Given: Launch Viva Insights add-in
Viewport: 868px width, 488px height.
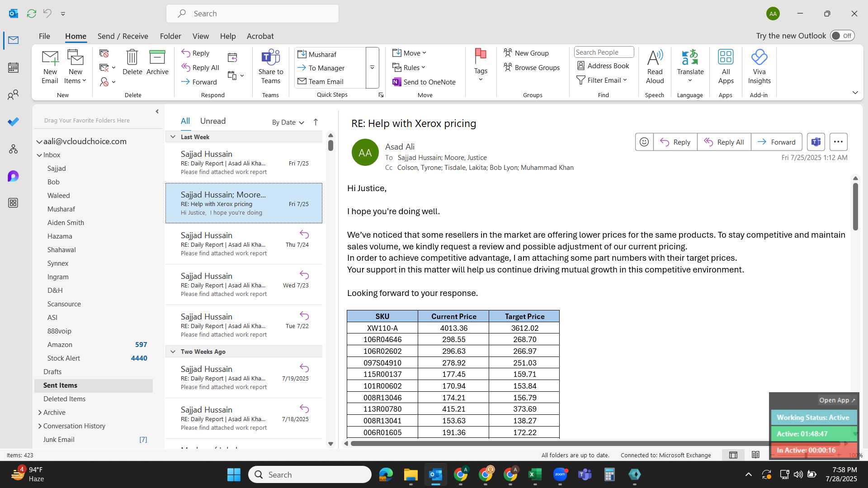Looking at the screenshot, I should click(759, 67).
